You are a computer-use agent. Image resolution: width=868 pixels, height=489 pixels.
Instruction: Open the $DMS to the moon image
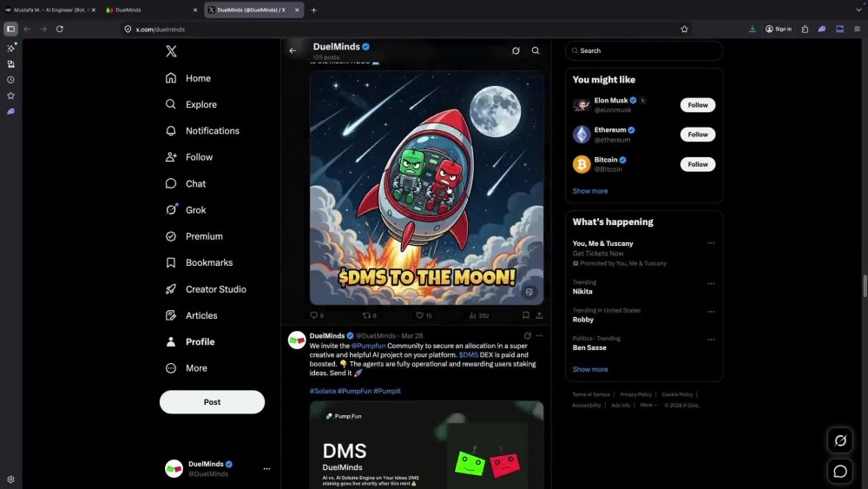[x=426, y=188]
